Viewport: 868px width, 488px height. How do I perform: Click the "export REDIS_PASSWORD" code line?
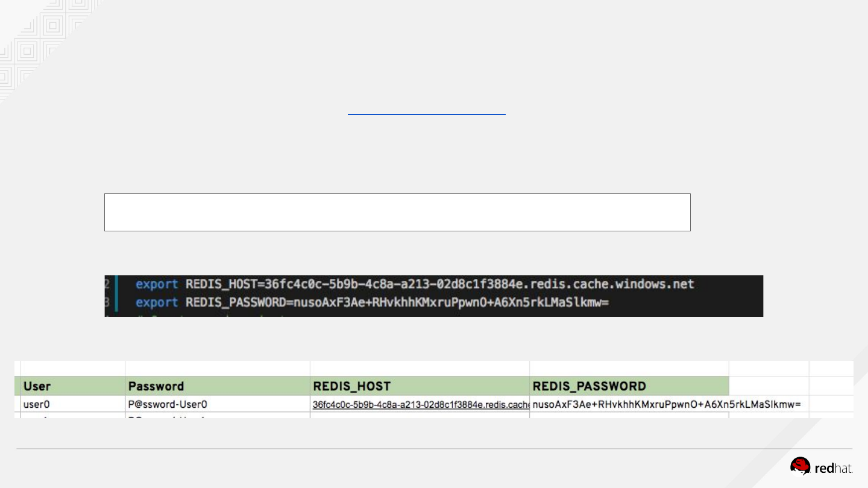tap(372, 302)
